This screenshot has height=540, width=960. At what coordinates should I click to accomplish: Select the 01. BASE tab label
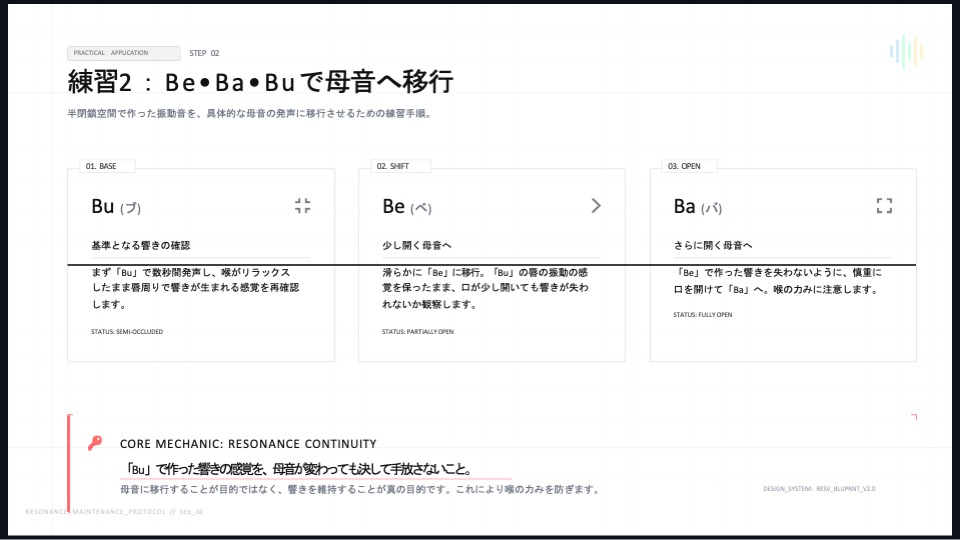(x=102, y=166)
